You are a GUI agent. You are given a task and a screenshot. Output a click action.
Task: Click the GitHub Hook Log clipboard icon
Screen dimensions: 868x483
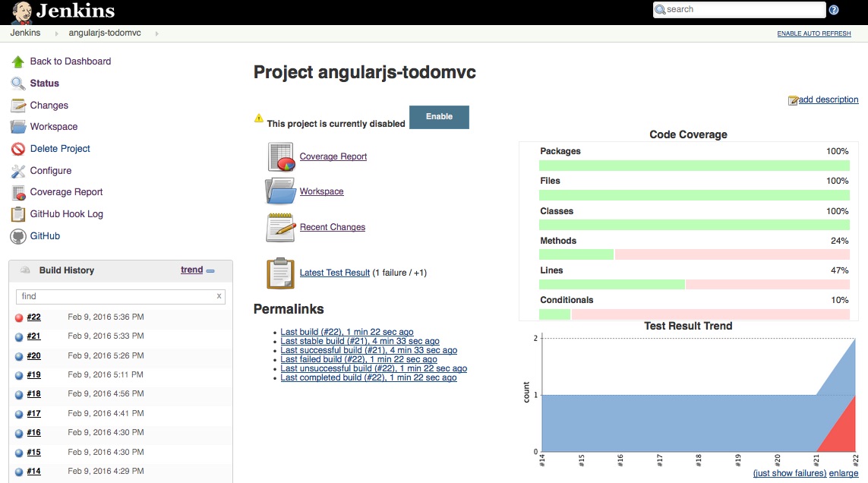[17, 214]
